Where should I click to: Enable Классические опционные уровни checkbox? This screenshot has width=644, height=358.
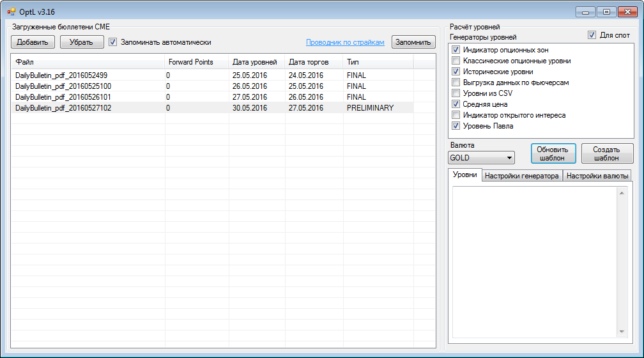pyautogui.click(x=456, y=61)
